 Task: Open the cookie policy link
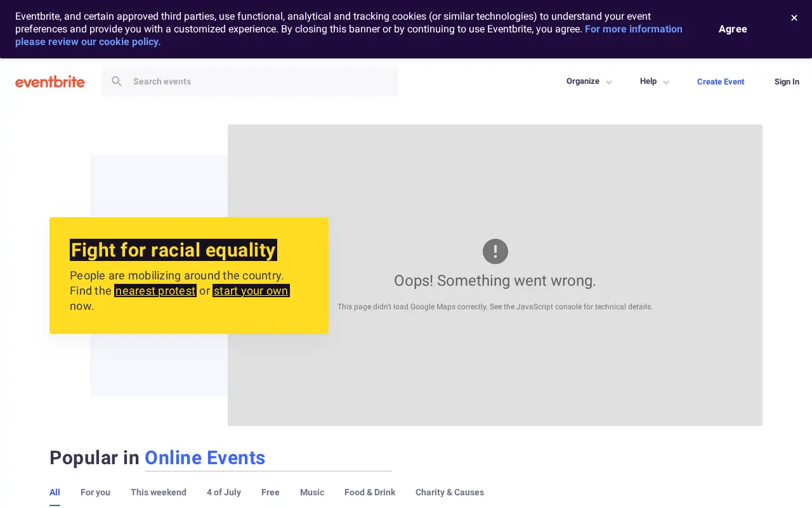349,36
